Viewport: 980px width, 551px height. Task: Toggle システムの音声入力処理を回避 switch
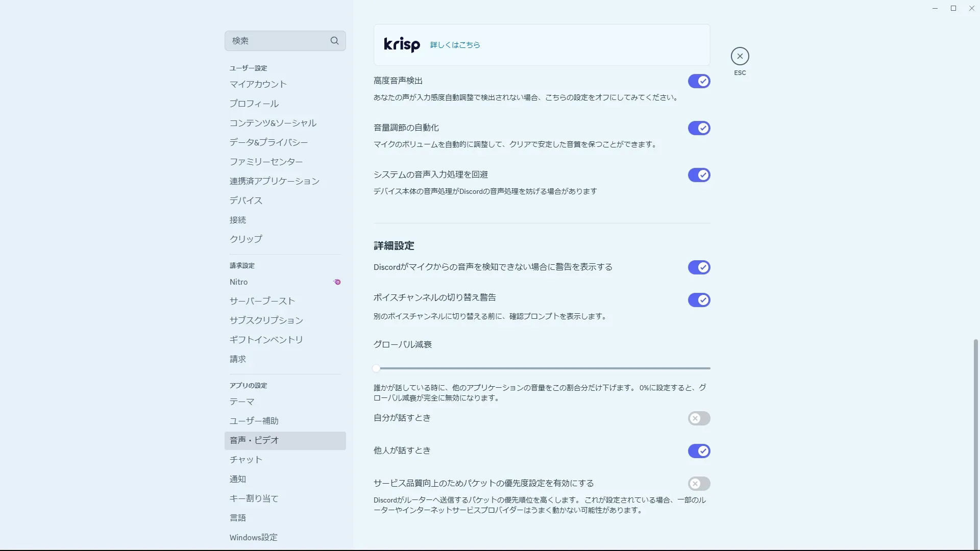click(x=699, y=175)
